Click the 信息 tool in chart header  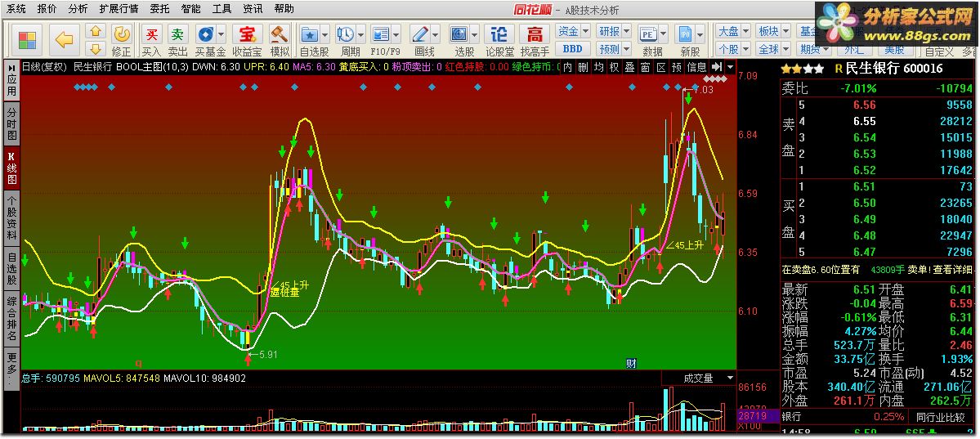tap(697, 66)
